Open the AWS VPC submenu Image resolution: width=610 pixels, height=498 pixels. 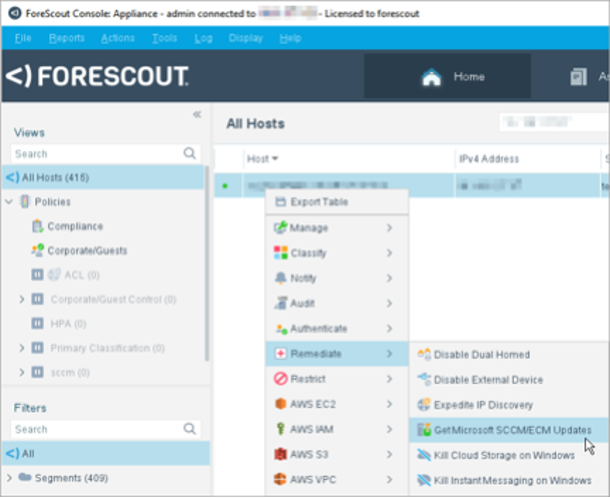pyautogui.click(x=337, y=480)
